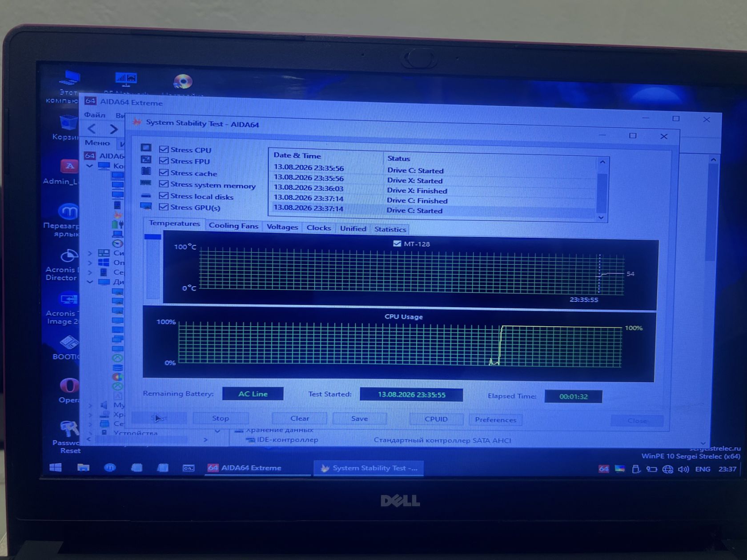Viewport: 747px width, 560px height.
Task: Open Password Reset desktop icon
Action: click(67, 436)
